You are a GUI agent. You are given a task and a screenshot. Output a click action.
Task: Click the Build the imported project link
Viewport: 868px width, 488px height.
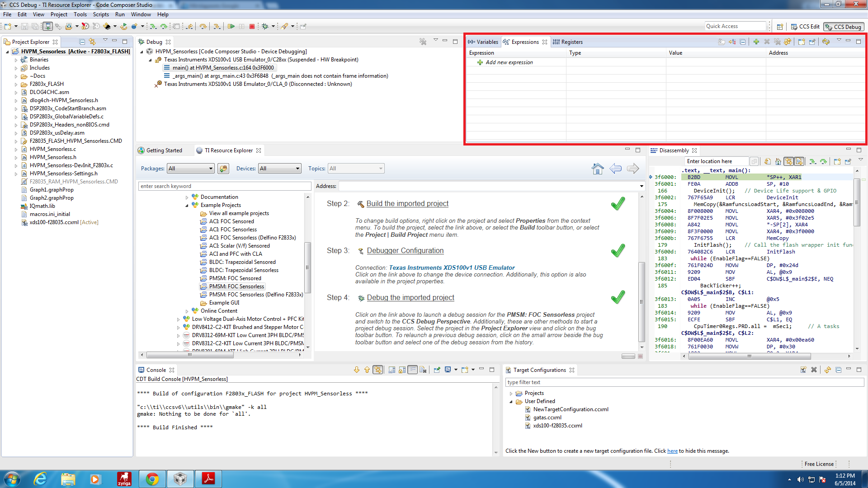[x=407, y=204]
